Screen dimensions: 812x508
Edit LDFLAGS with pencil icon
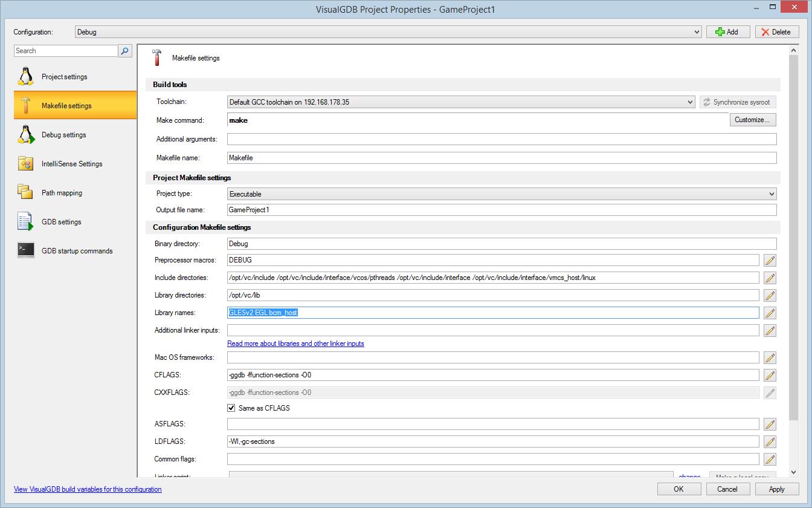coord(770,441)
